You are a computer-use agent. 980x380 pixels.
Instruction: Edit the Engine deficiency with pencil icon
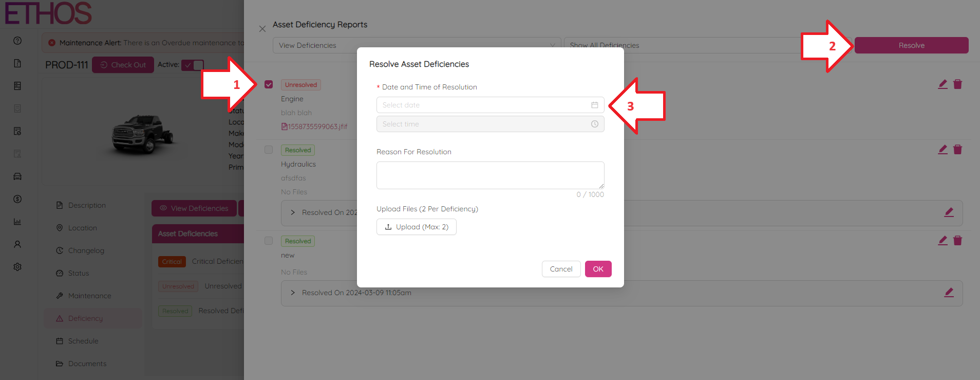(943, 84)
